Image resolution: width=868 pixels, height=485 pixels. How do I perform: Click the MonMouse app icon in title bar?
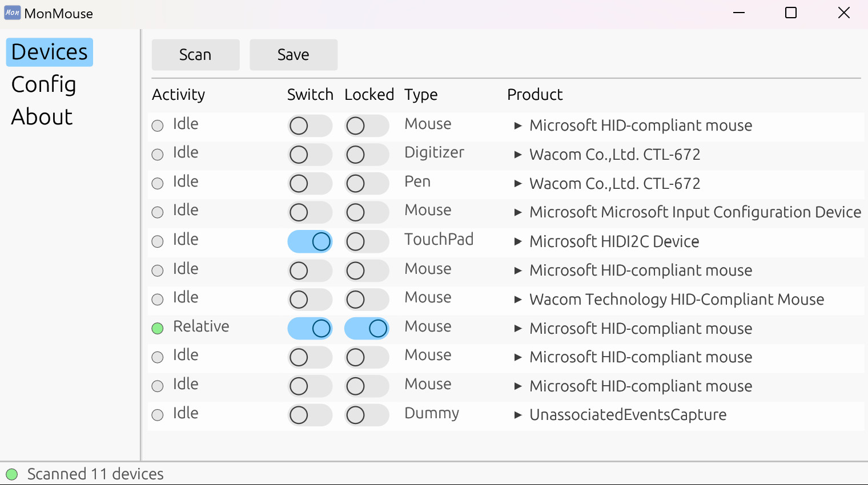click(x=12, y=13)
